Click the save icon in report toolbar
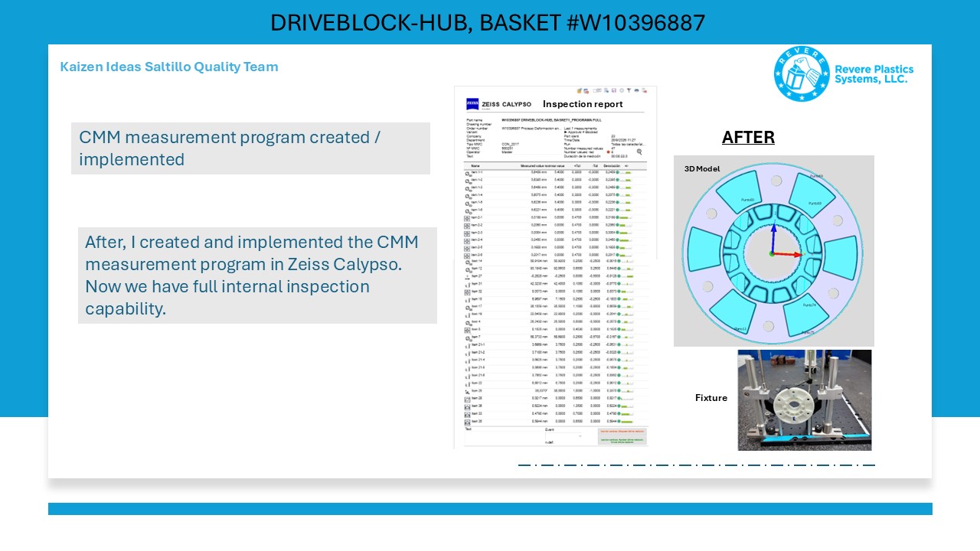Viewport: 980px width, 551px height. 614,90
